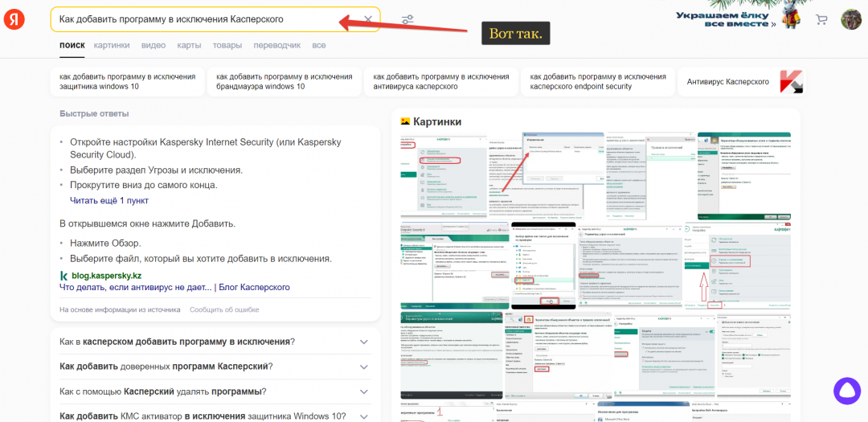Open the все tab
The image size is (868, 422).
tap(319, 45)
